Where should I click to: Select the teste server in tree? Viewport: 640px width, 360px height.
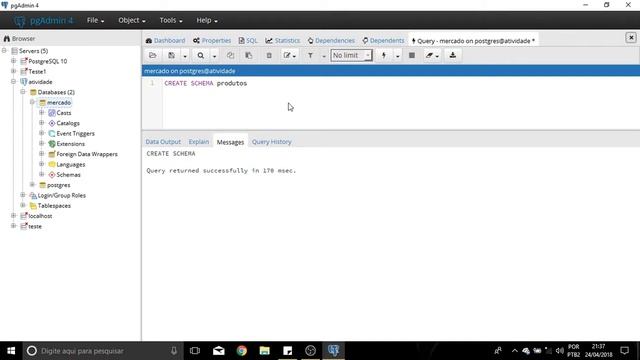(x=35, y=226)
